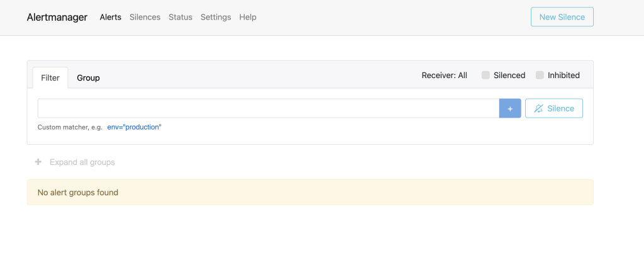Click the New Silence button
The height and width of the screenshot is (265, 644).
pos(562,17)
